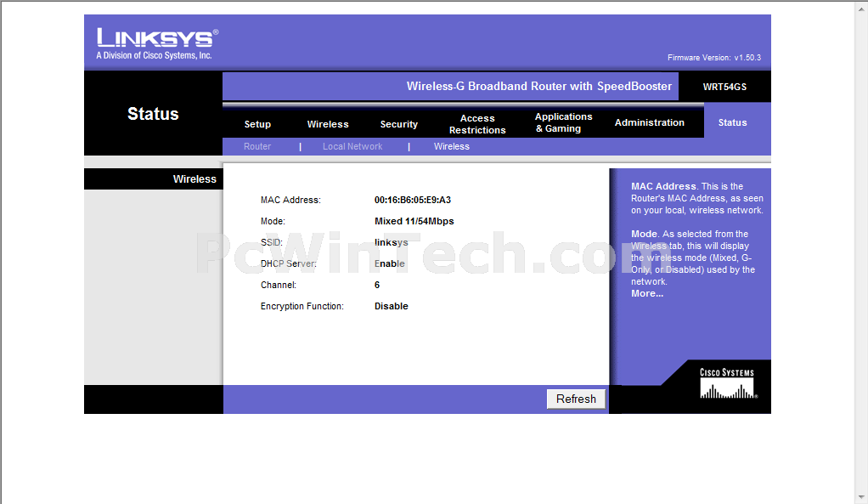The width and height of the screenshot is (868, 504).
Task: Click the MAC Address: label
Action: tap(290, 200)
